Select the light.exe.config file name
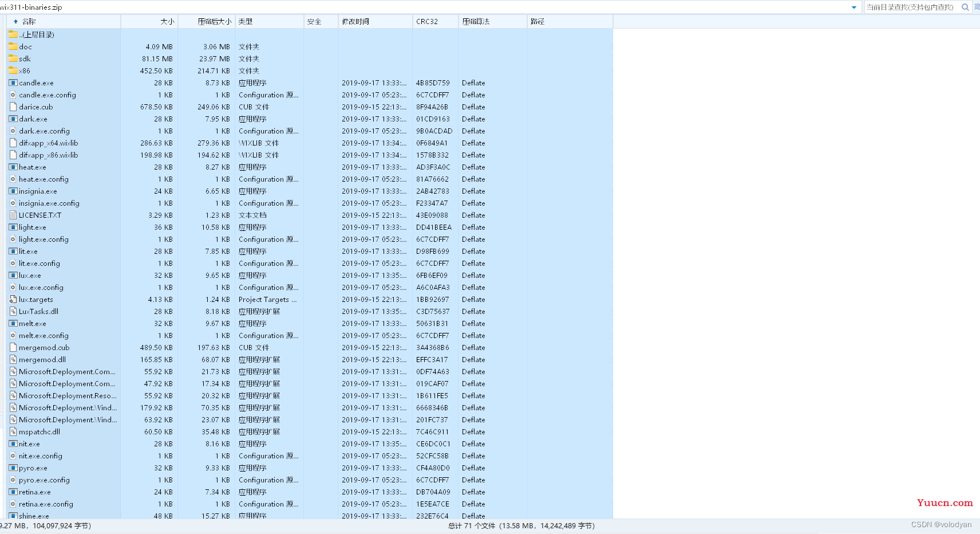 point(44,239)
